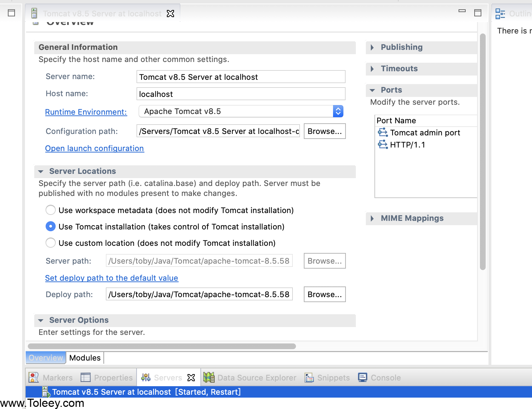
Task: Select Use custom location option
Action: (51, 243)
